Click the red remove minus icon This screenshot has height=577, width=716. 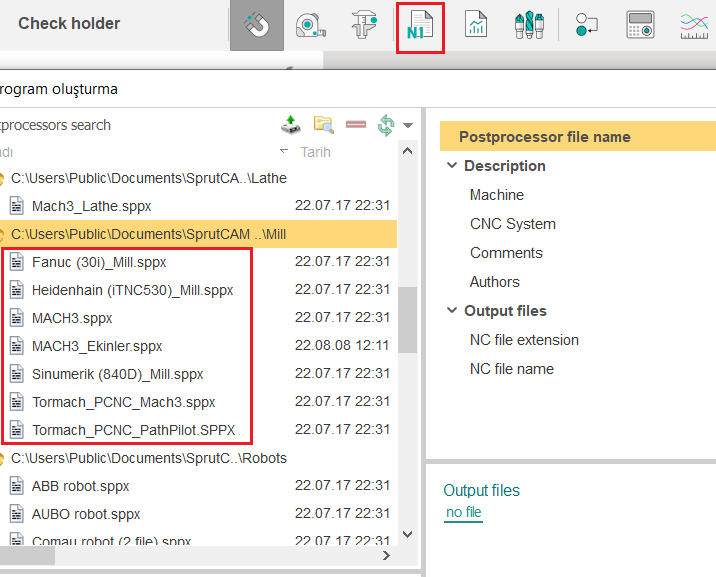[355, 125]
